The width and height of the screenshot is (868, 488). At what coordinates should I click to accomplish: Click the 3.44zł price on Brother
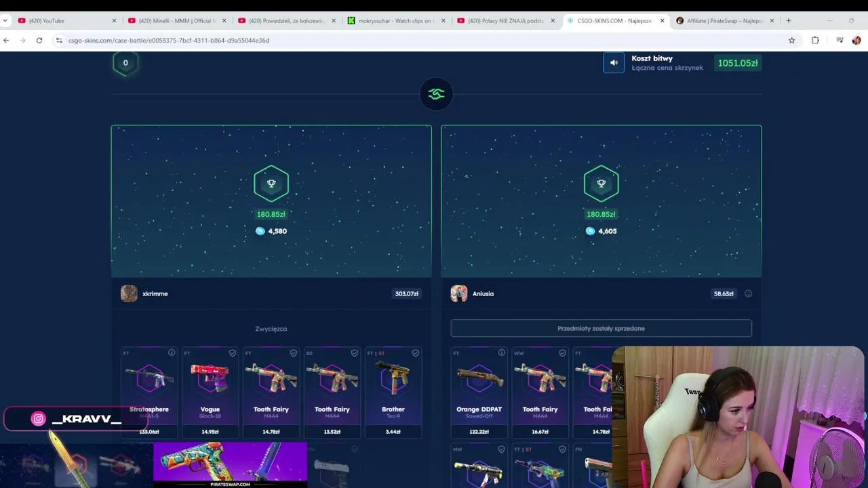click(393, 432)
